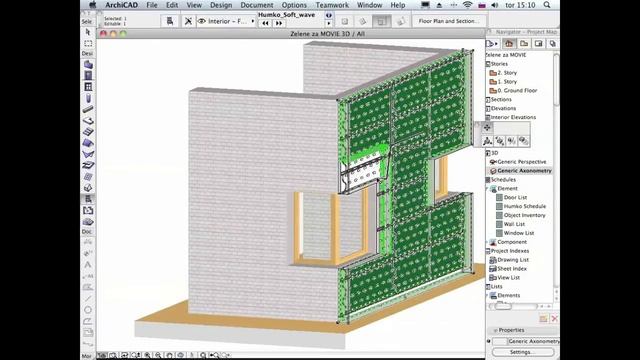Screen dimensions: 640x360
Task: Collapse the Element schedules group
Action: point(487,189)
